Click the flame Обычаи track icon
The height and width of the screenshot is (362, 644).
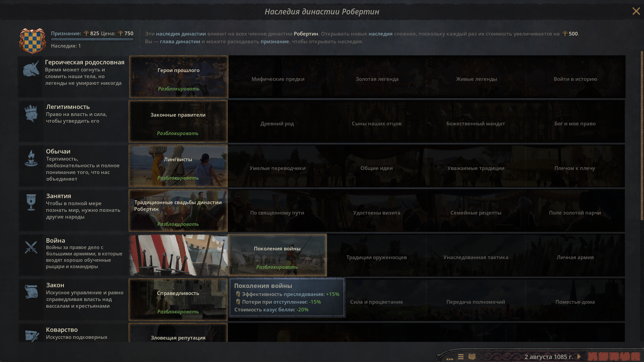click(x=31, y=158)
